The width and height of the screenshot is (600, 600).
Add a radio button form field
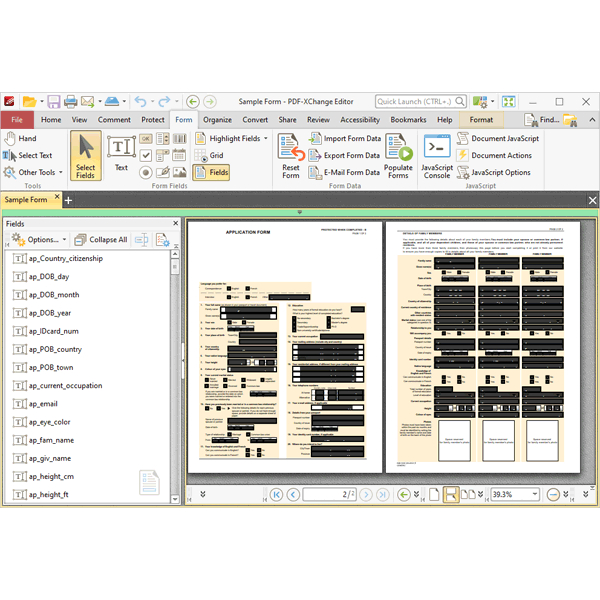click(146, 172)
